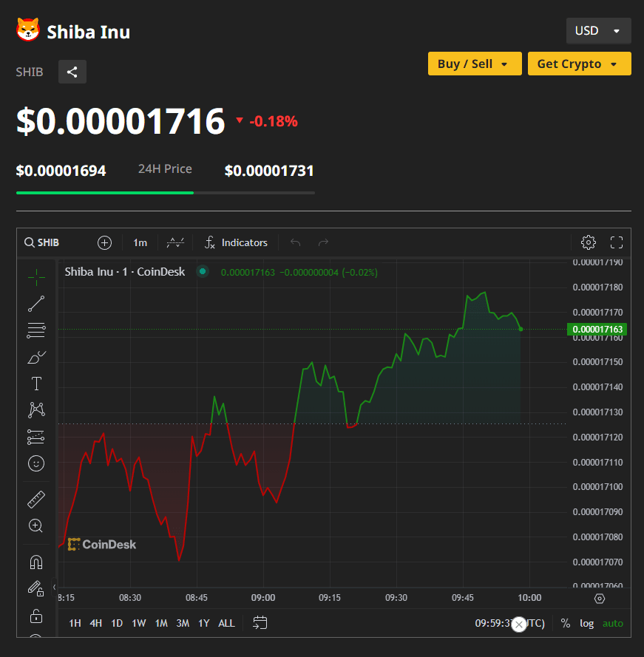644x657 pixels.
Task: Enter fullscreen chart mode
Action: click(617, 242)
